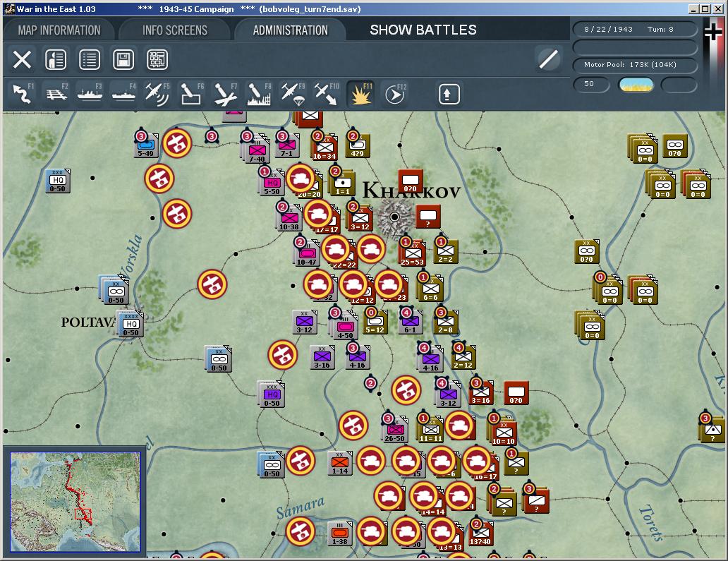Select the 2=2 Soviet unit counter
Screen dimensions: 728x561
(446, 251)
